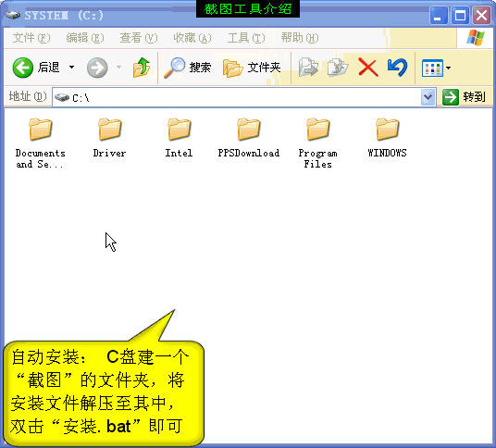Select the WINDOWS folder
The width and height of the screenshot is (496, 448).
point(387,138)
